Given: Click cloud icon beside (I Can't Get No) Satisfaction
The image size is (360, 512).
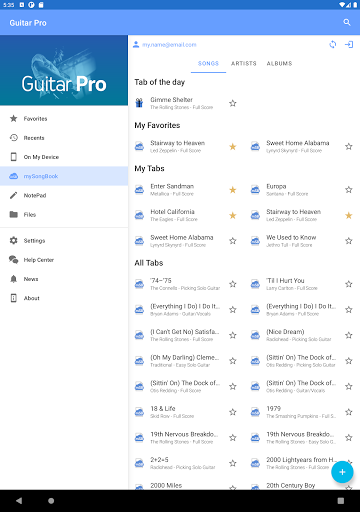Looking at the screenshot, I should [139, 335].
